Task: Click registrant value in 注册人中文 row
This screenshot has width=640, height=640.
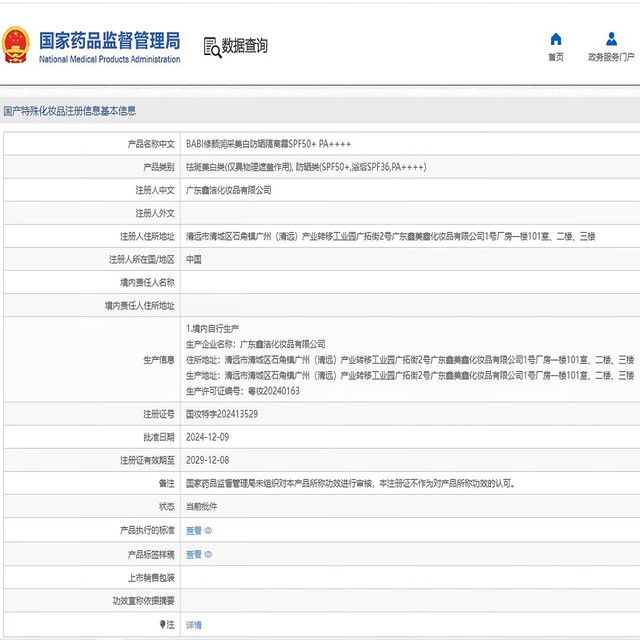Action: click(229, 190)
